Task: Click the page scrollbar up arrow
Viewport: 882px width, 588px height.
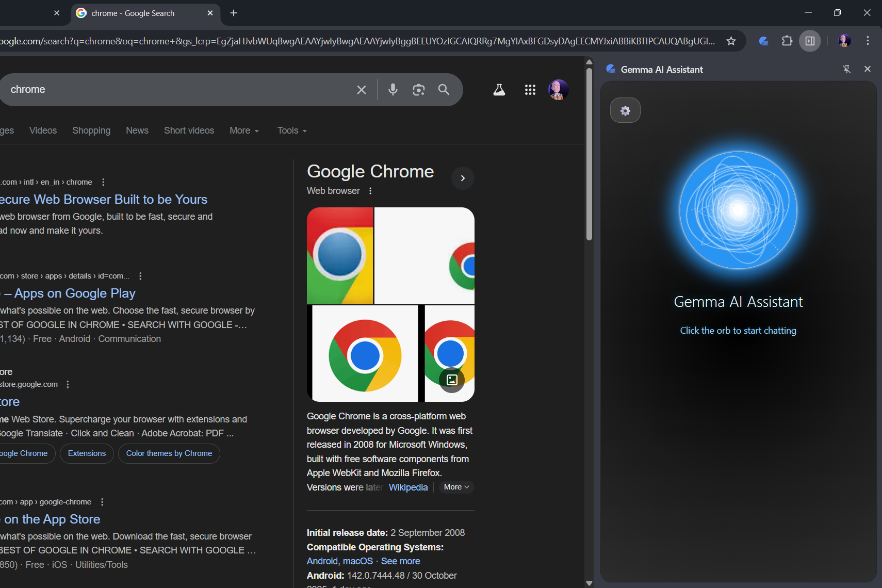Action: (x=589, y=62)
